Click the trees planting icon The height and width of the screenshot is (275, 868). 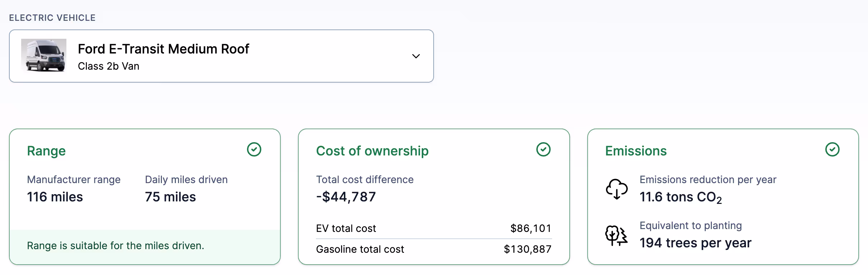point(616,236)
